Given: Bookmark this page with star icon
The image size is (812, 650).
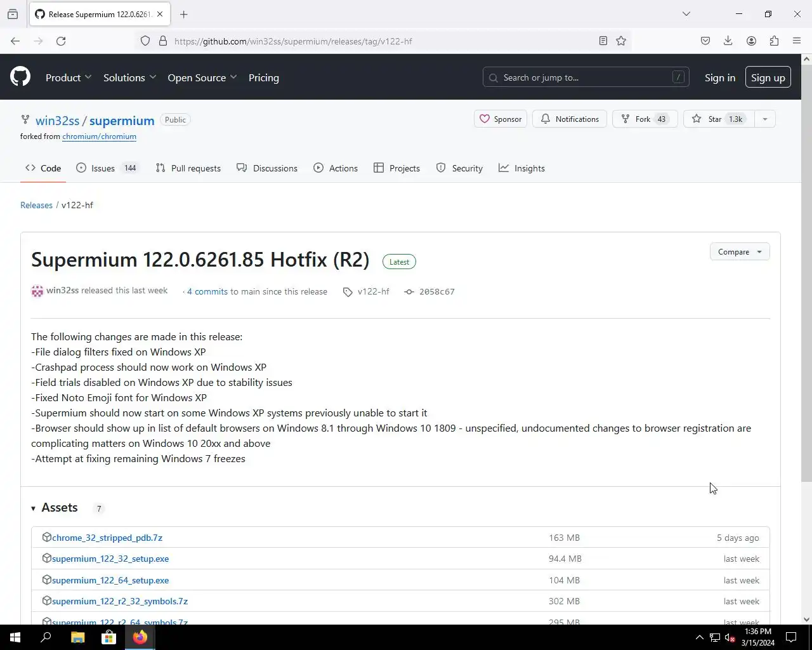Looking at the screenshot, I should click(x=621, y=41).
